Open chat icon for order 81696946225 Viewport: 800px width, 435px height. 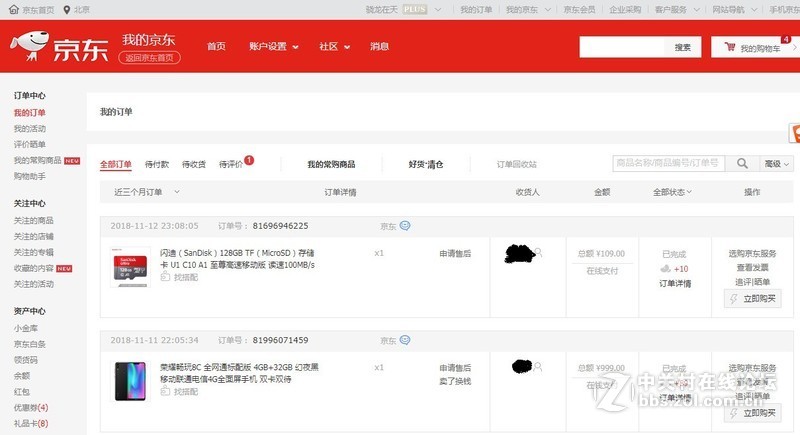pos(405,225)
